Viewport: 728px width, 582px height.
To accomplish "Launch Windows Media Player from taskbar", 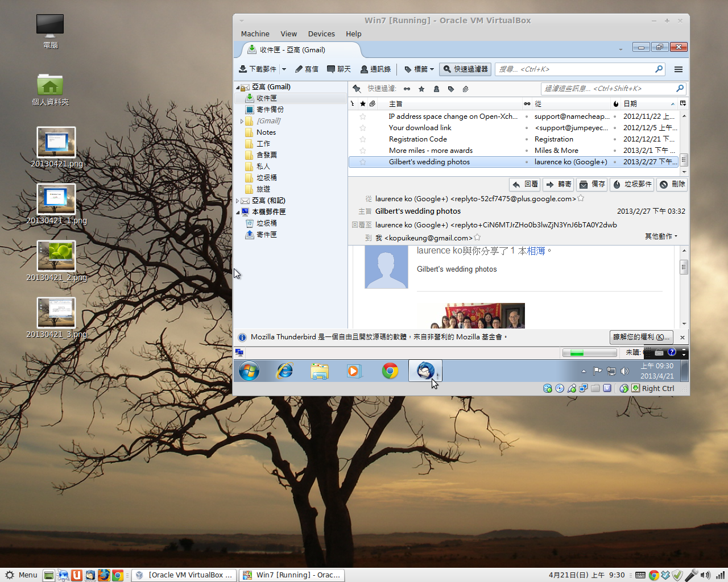I will coord(355,371).
